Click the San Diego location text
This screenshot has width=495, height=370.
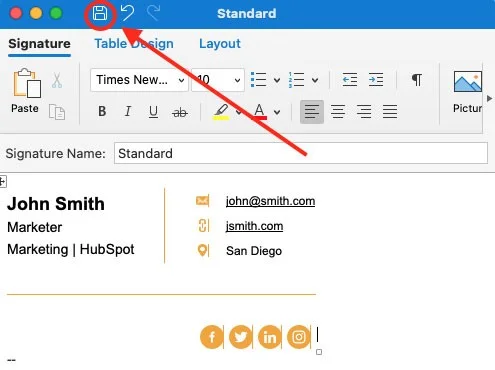254,251
